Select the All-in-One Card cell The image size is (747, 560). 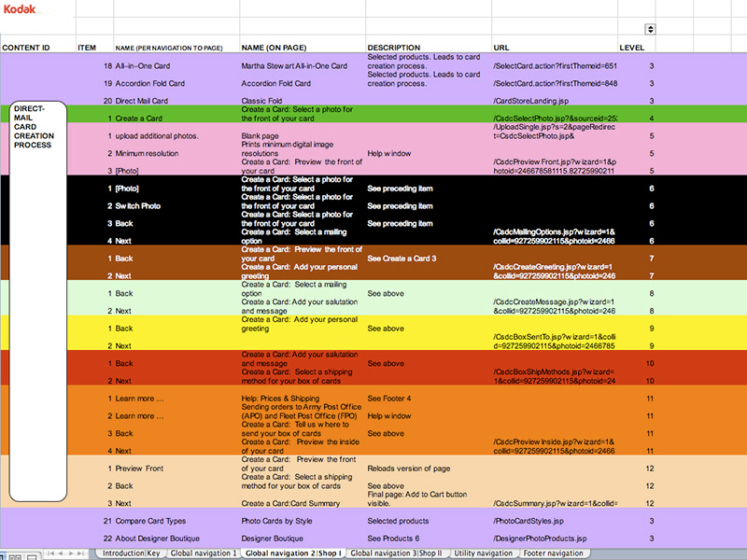click(143, 66)
